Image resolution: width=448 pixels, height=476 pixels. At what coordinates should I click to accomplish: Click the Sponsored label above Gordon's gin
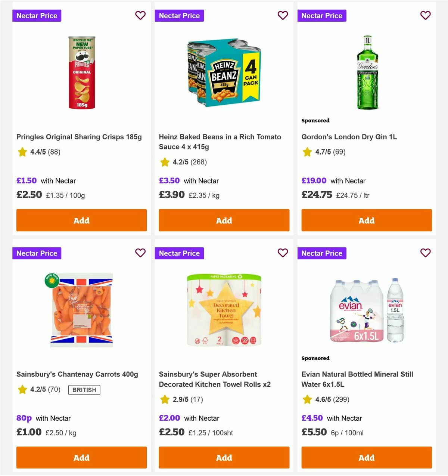315,120
